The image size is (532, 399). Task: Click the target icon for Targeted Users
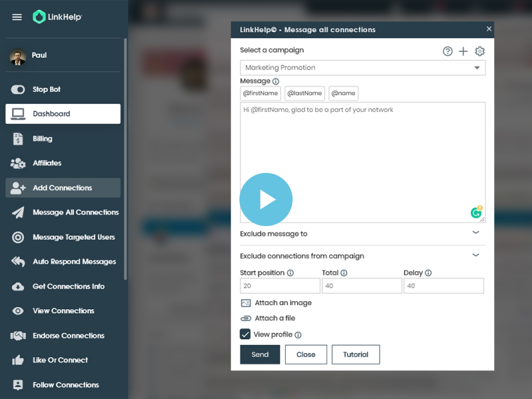click(x=18, y=237)
